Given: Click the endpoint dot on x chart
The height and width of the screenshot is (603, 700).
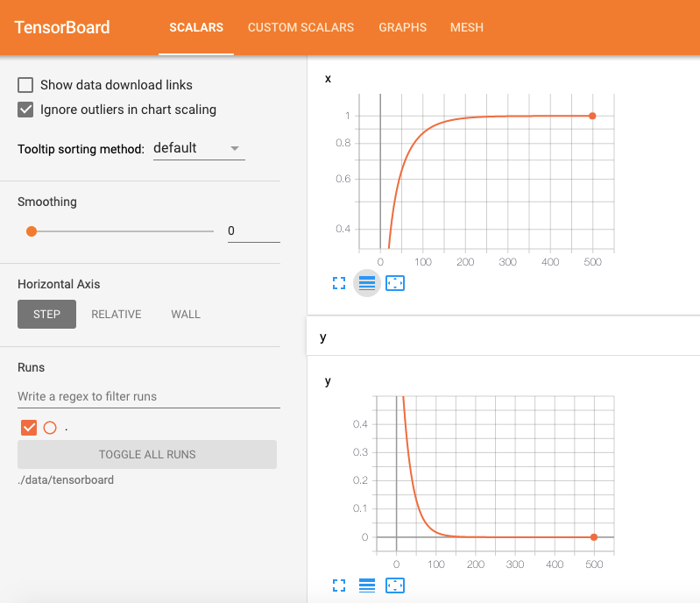Looking at the screenshot, I should tap(592, 117).
